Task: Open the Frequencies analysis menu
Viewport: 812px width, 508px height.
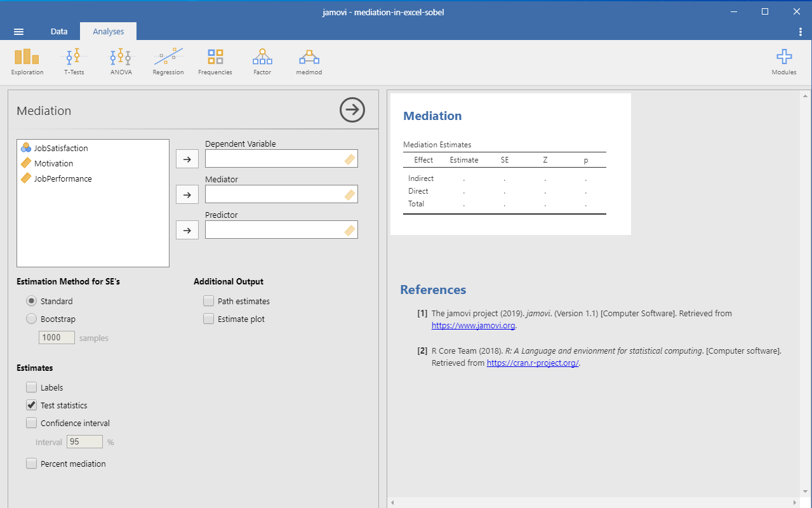Action: 215,62
